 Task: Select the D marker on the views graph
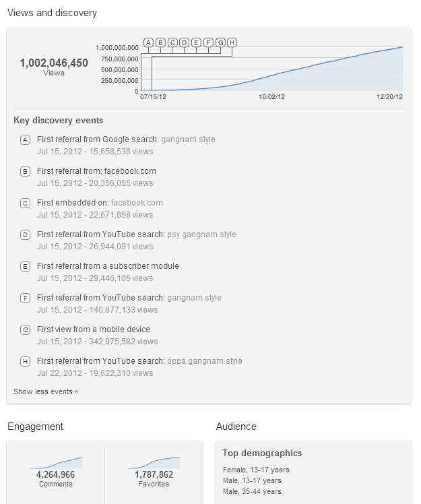tap(184, 42)
